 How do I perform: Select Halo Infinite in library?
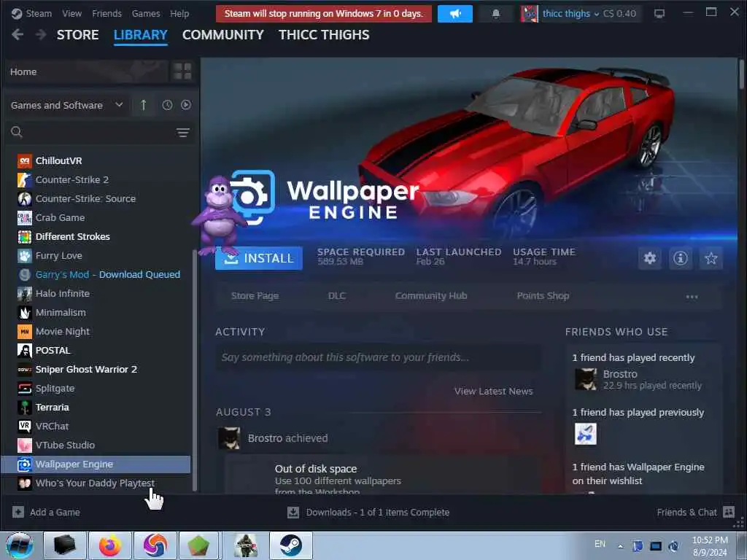[x=96, y=293]
